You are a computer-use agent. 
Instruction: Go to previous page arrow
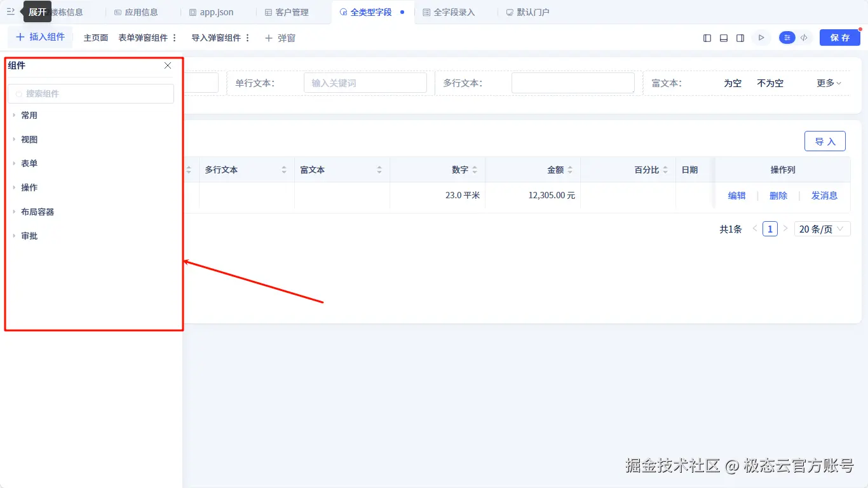[755, 229]
